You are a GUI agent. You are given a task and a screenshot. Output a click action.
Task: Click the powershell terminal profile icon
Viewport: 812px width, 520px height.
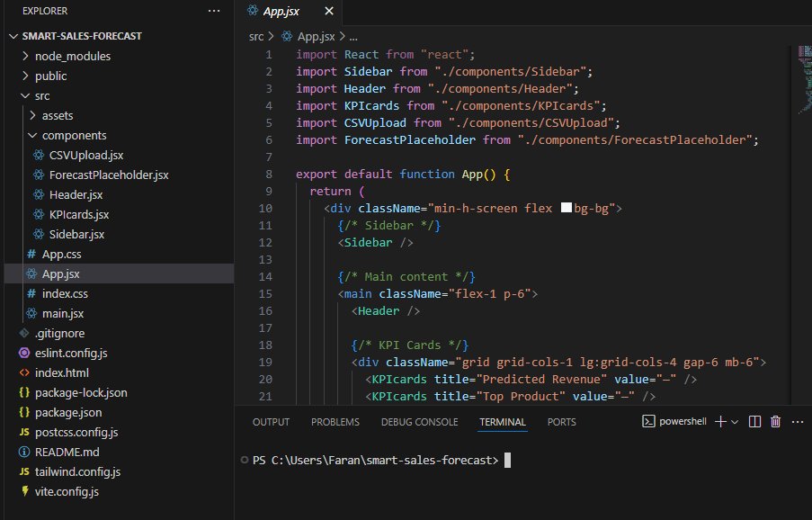648,420
